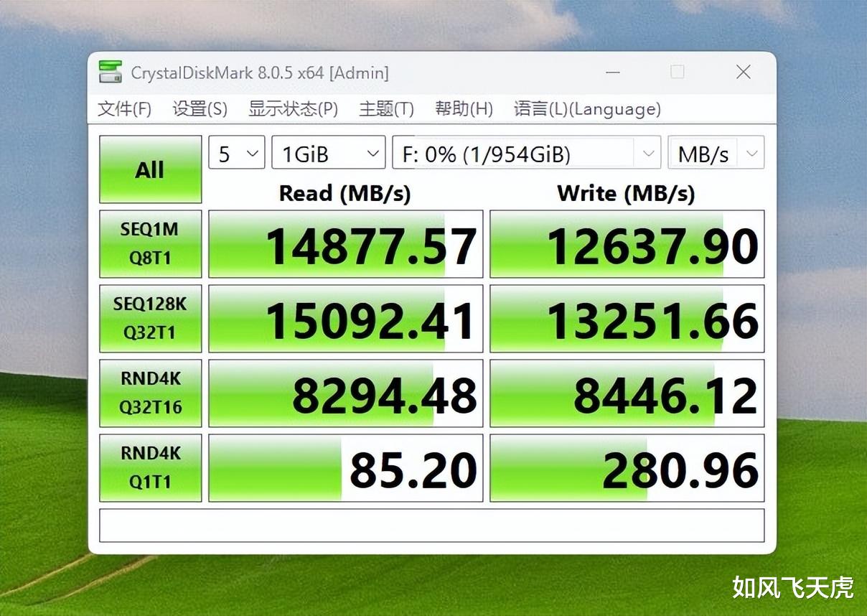Click the SEQ128K read result 15092.41
This screenshot has width=867, height=616.
pyautogui.click(x=346, y=319)
